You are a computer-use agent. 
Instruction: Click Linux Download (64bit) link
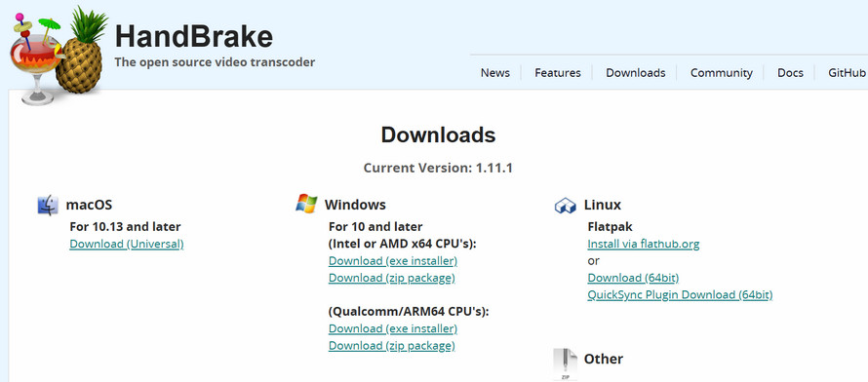tap(633, 278)
